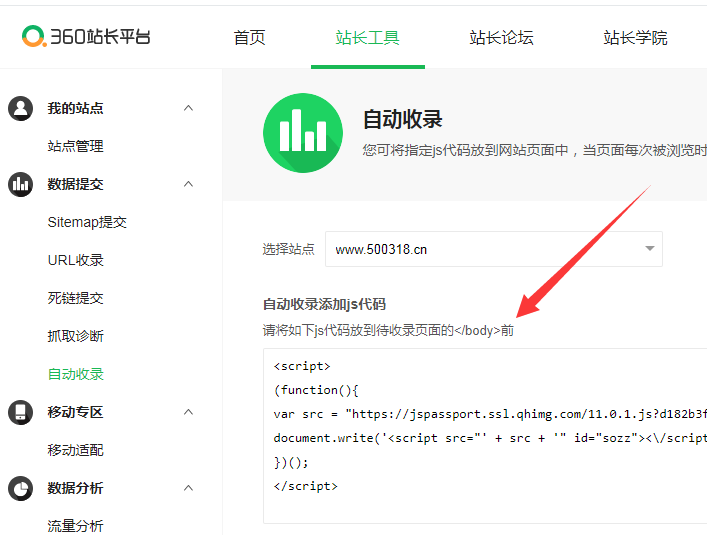Image resolution: width=707 pixels, height=535 pixels.
Task: Click the 数据提交 bar chart sidebar icon
Action: 20,184
